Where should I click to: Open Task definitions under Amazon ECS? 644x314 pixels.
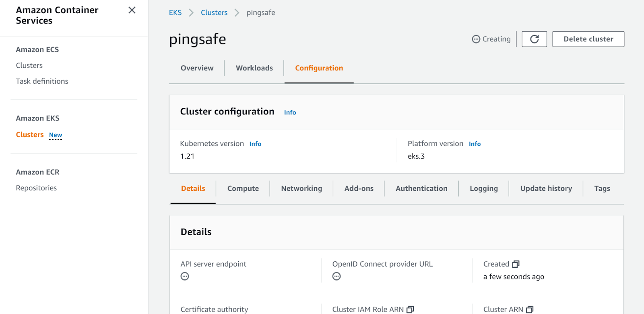pos(42,81)
